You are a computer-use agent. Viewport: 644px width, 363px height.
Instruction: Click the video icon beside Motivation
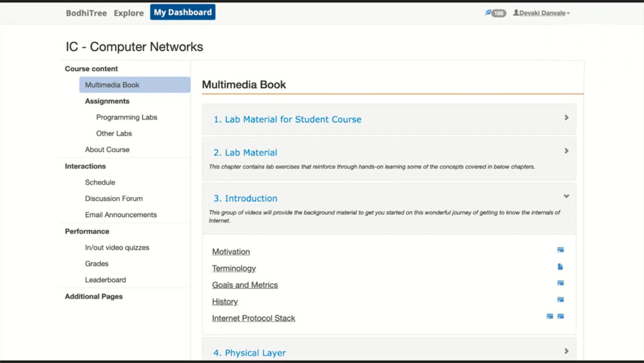click(x=560, y=250)
